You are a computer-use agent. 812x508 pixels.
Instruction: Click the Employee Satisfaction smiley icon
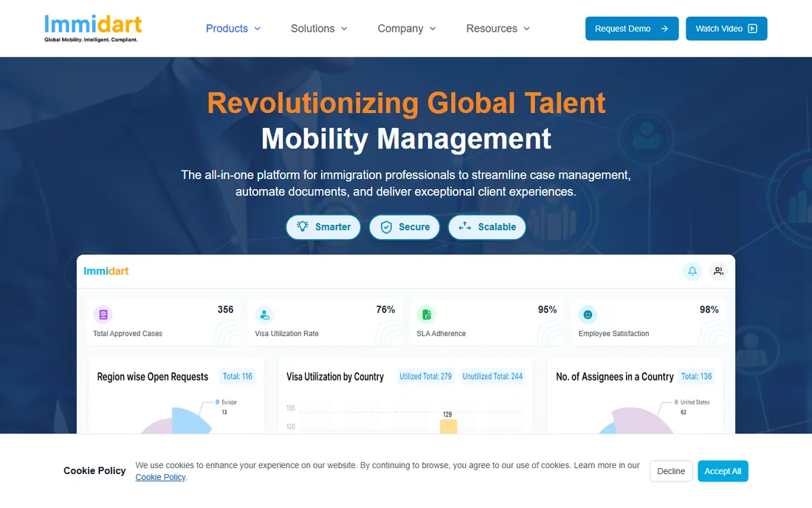pos(588,315)
